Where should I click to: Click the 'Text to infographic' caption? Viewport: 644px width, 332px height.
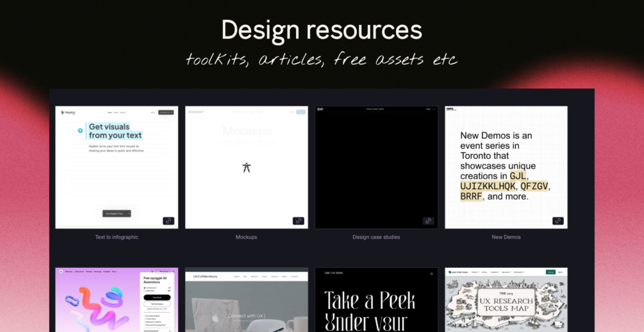coord(117,237)
